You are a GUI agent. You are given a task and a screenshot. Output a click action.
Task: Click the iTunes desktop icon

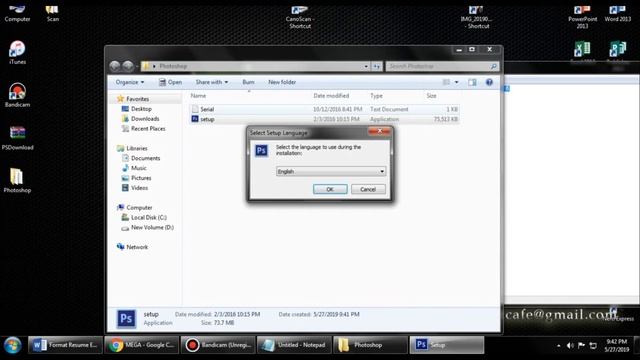point(17,53)
